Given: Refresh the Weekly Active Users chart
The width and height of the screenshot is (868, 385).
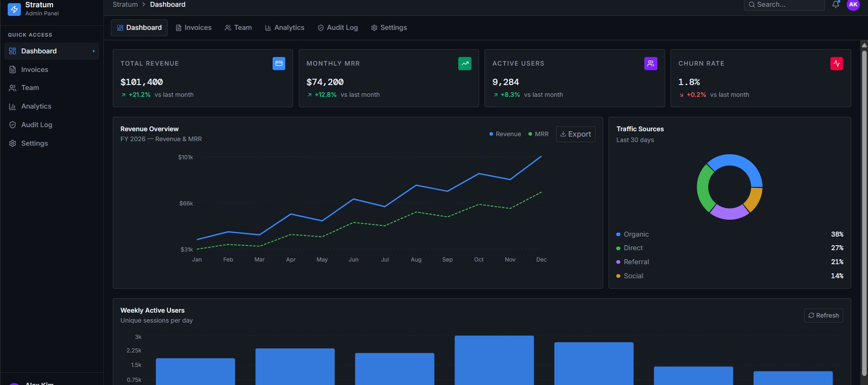Looking at the screenshot, I should (824, 315).
